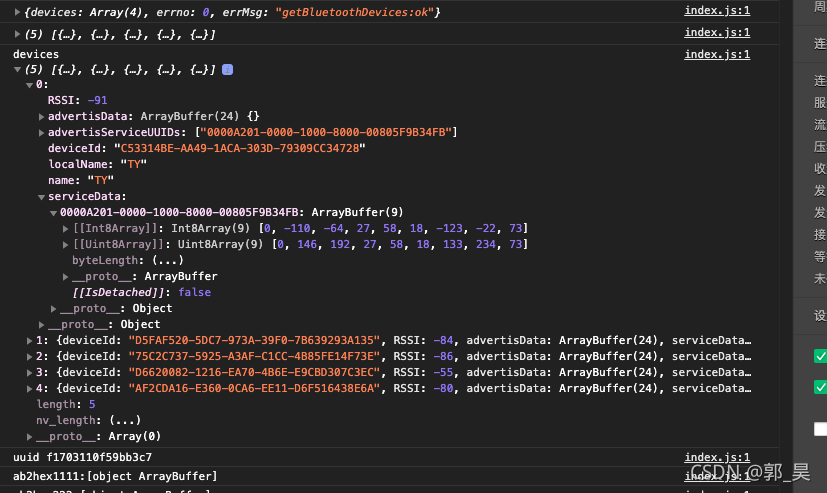This screenshot has width=827, height=493.
Task: Invoke the nv_length (...) getter
Action: click(x=125, y=420)
